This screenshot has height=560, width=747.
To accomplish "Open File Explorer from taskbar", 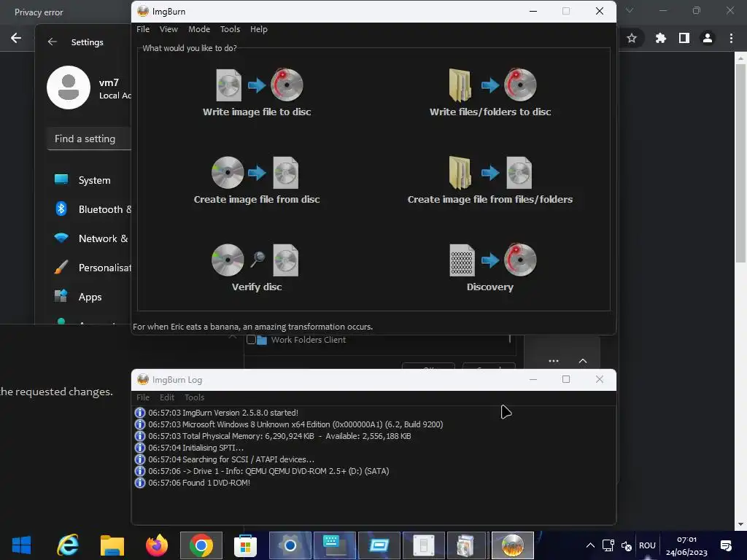I will point(112,545).
